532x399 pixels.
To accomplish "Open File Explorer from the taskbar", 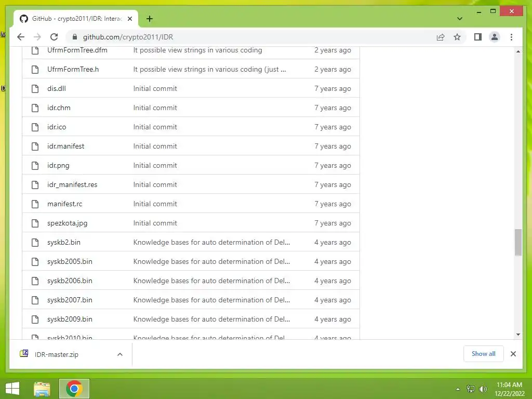I will [x=42, y=389].
